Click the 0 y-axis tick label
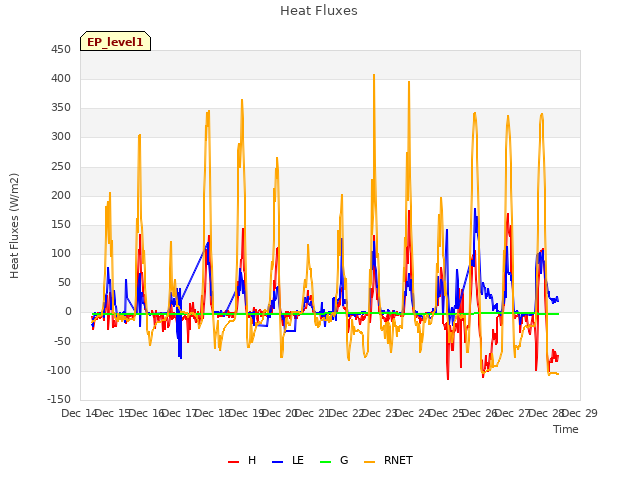This screenshot has width=640, height=480. [x=68, y=312]
